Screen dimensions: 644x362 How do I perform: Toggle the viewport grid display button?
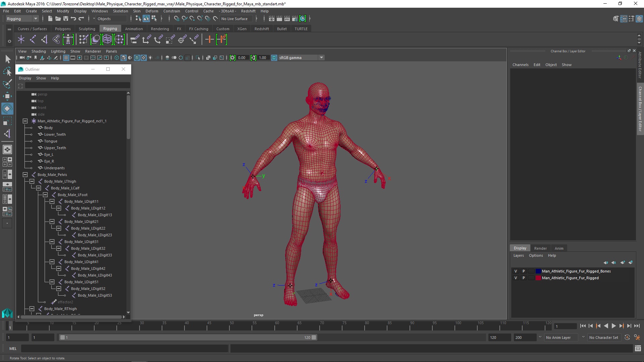[66, 58]
